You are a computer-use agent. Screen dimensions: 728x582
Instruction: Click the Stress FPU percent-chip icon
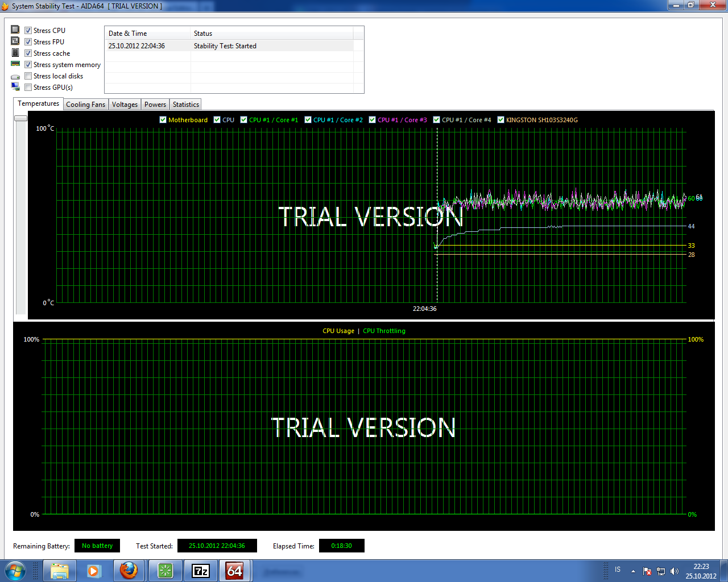(15, 41)
